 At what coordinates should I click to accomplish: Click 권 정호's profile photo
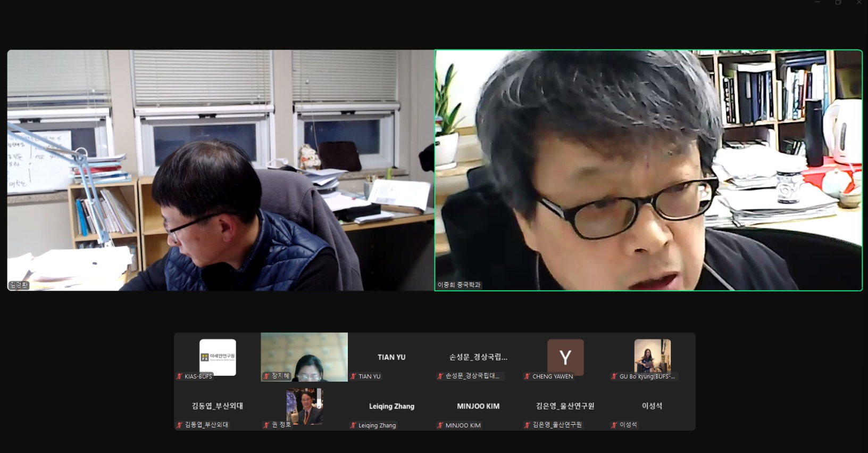pos(305,406)
